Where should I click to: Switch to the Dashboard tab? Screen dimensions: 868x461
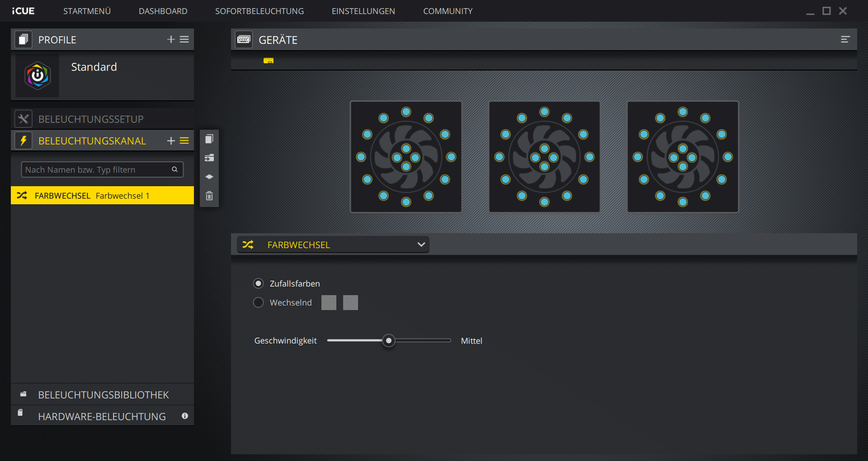tap(163, 11)
